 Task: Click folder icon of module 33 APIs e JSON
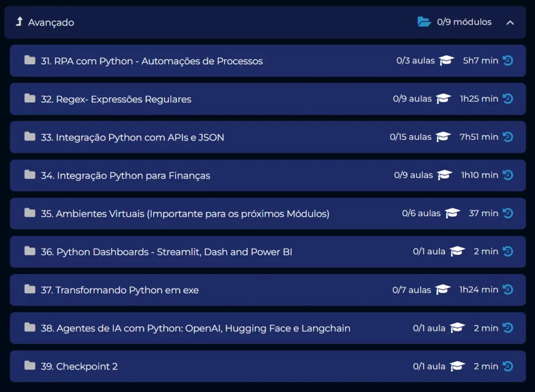point(30,137)
